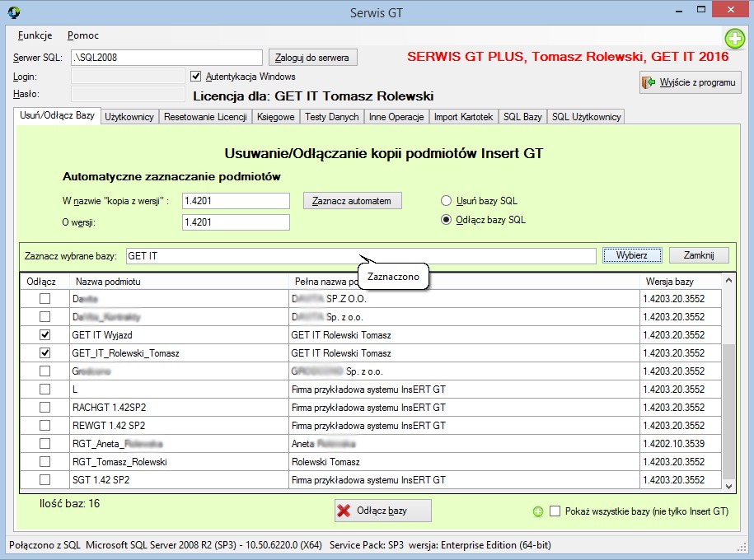The image size is (754, 560).
Task: Check the RGT_Aneta row checkbox
Action: [44, 443]
